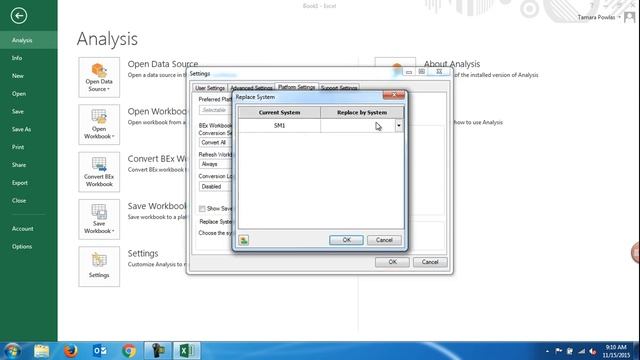The height and width of the screenshot is (360, 640).
Task: Click the Current System column header
Action: pos(280,112)
